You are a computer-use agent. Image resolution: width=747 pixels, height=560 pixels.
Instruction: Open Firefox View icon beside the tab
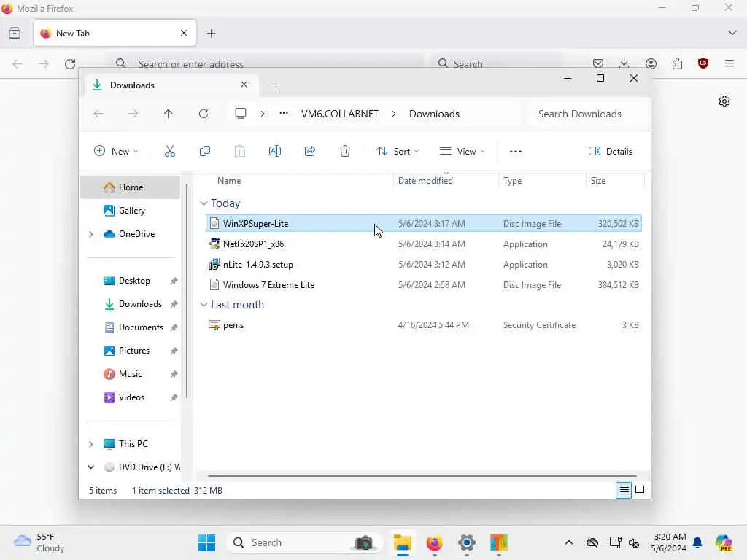pos(15,34)
